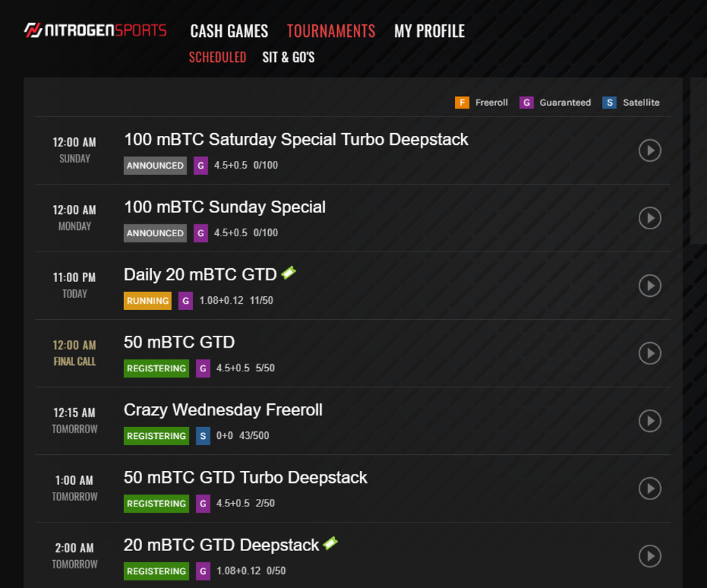
Task: Click play arrow on 50 mBTC GTD row
Action: click(x=649, y=353)
